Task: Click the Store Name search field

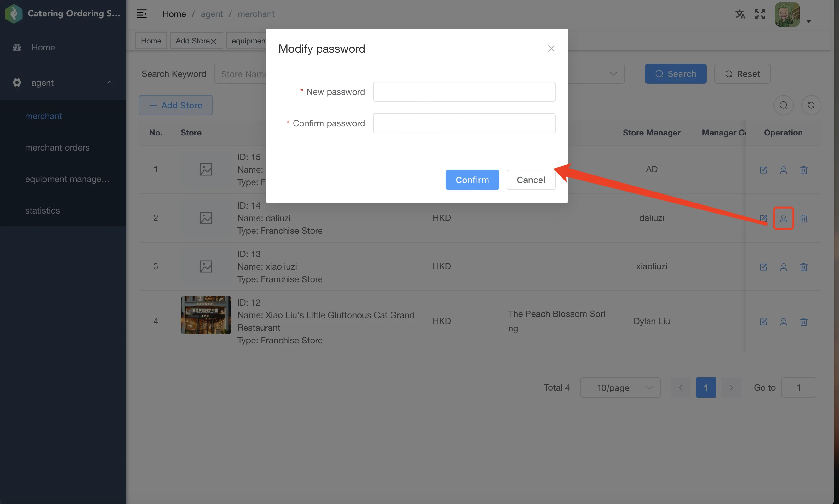Action: pos(240,74)
